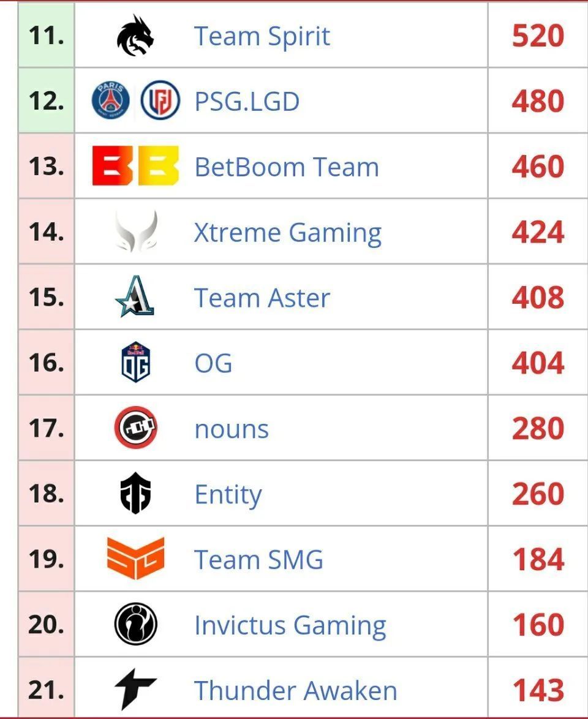Open the Xtreme Gaming team link
The width and height of the screenshot is (588, 719).
288,233
